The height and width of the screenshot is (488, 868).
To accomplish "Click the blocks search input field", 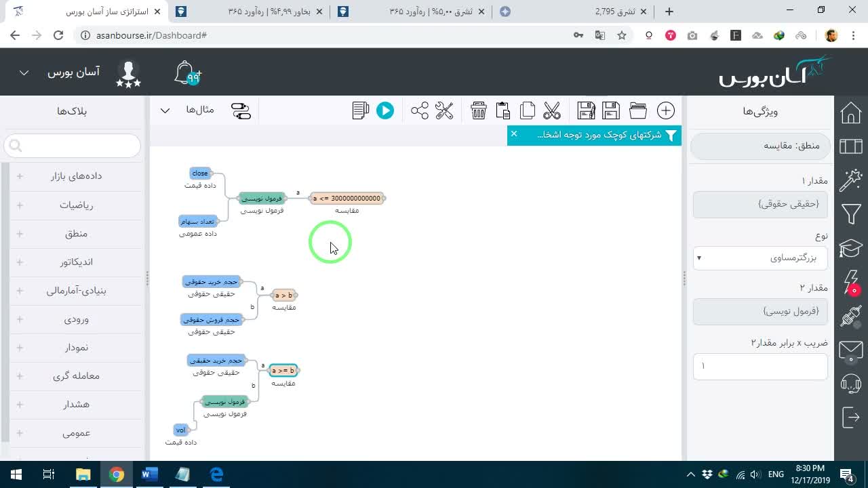I will tap(73, 145).
